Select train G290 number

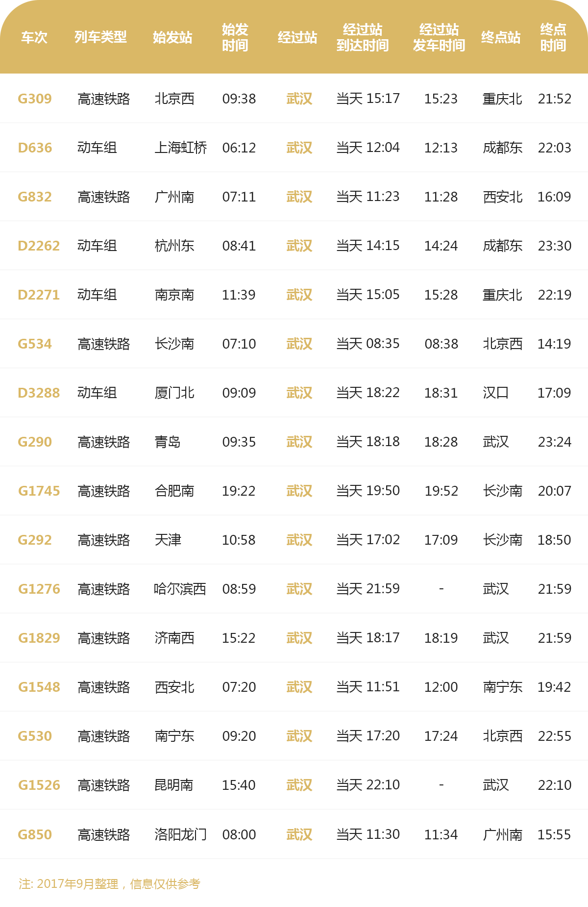pyautogui.click(x=35, y=442)
